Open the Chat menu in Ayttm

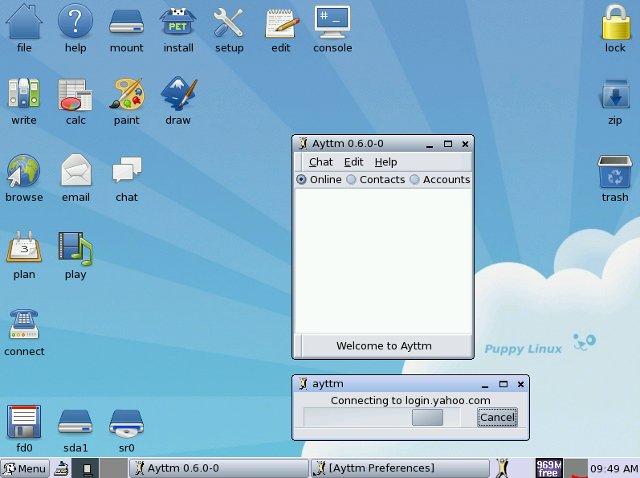tap(321, 162)
